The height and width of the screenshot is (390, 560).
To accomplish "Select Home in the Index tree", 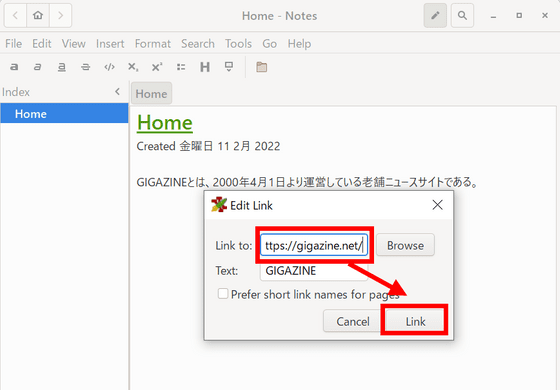I will (64, 114).
